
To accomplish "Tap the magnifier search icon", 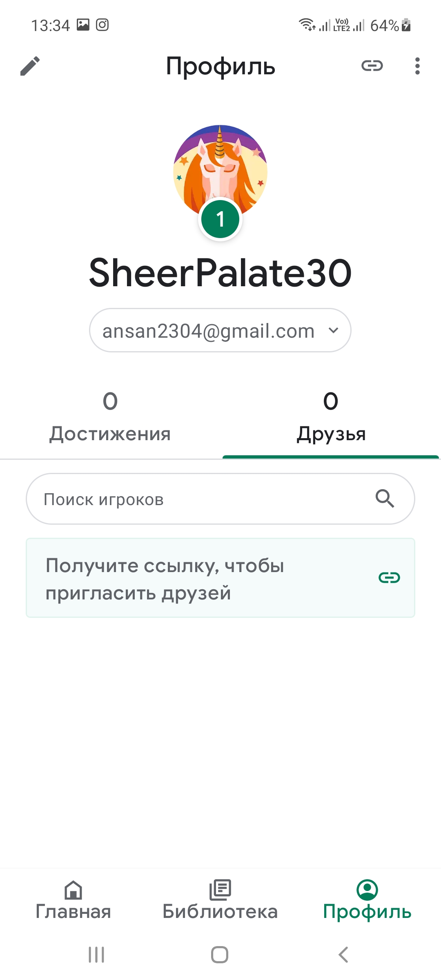I will pos(385,499).
